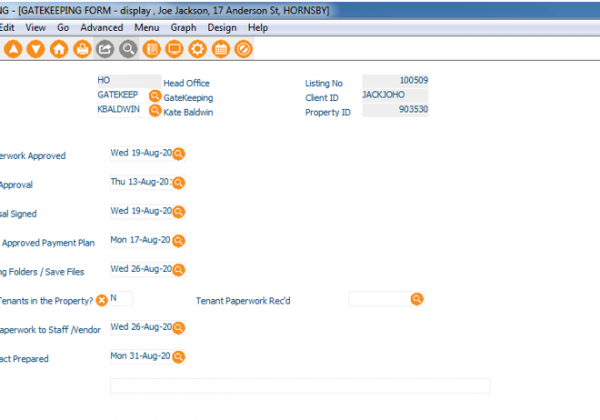This screenshot has width=600, height=420.
Task: Click the Listing No field 100509
Action: point(395,81)
